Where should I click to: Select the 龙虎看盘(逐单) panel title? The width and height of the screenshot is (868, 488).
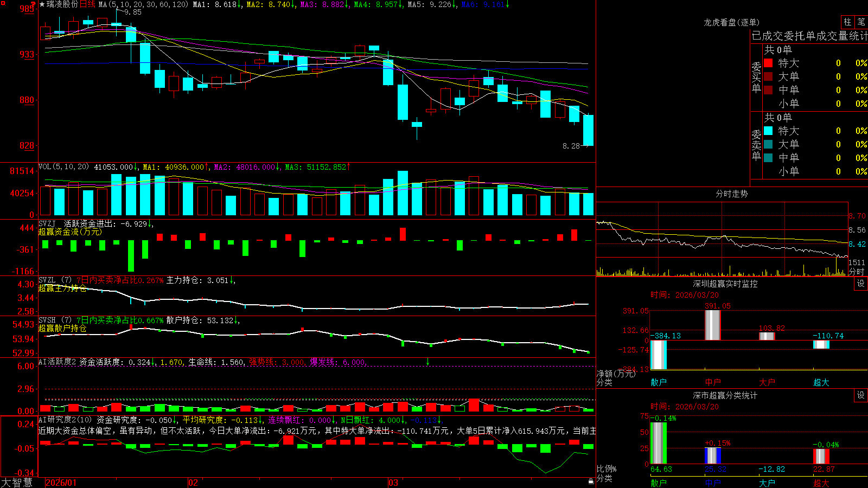(x=731, y=22)
